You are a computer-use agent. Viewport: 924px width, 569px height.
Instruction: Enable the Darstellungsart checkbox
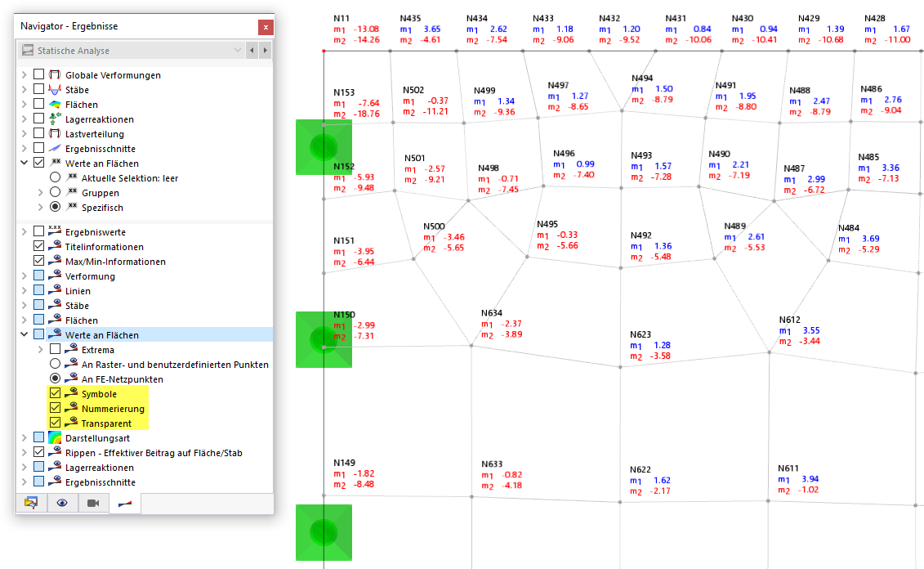[x=39, y=437]
